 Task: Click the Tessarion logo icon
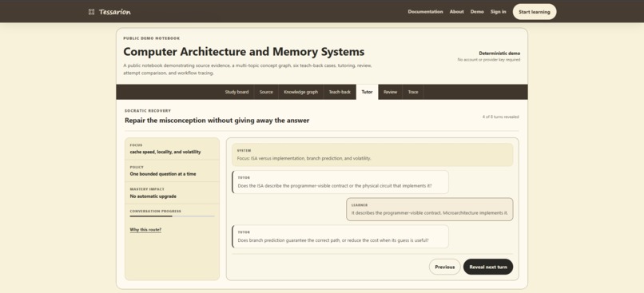[91, 12]
